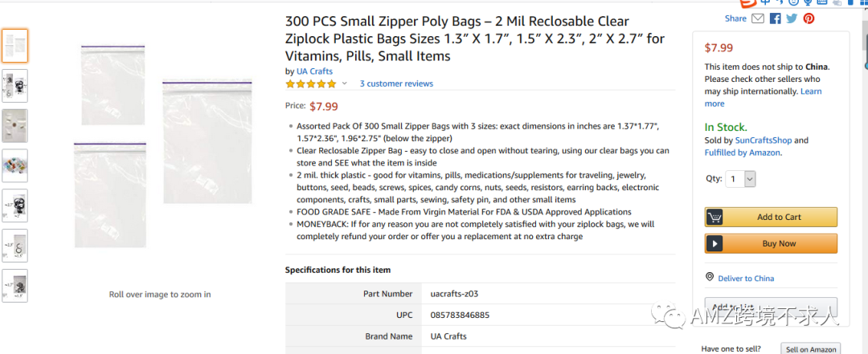
Task: Select the first product thumbnail image
Action: tap(14, 46)
